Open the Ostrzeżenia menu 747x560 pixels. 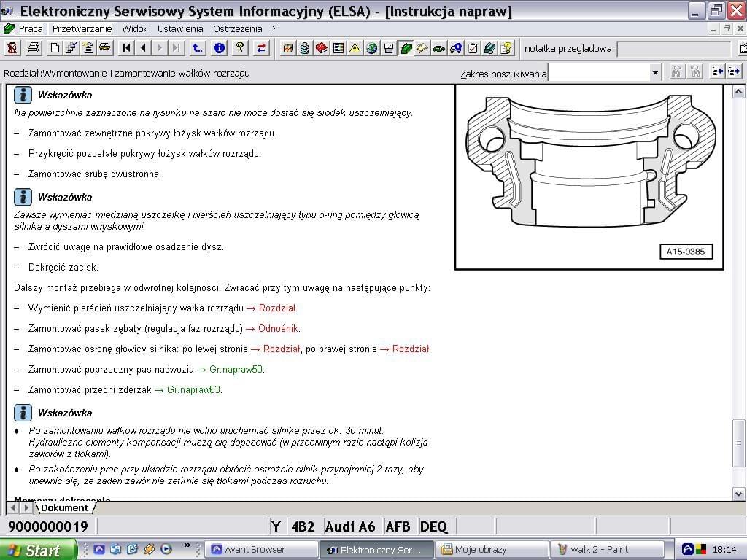tap(238, 28)
